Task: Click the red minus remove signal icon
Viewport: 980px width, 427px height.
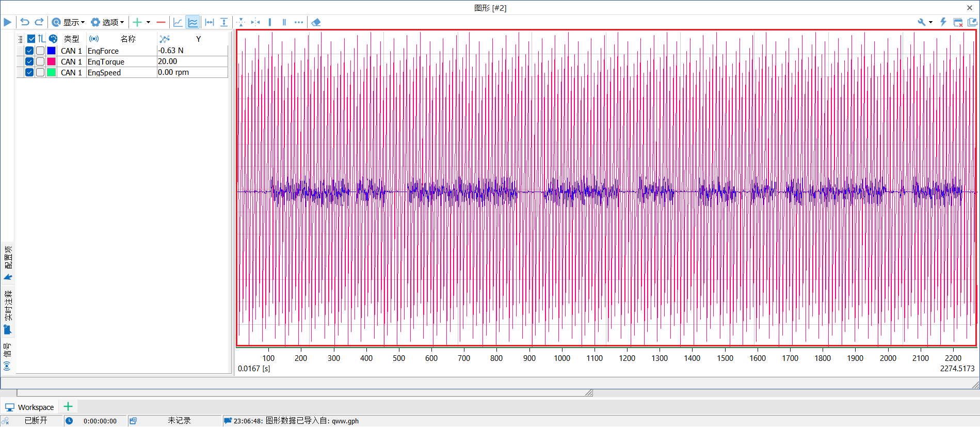Action: 161,22
